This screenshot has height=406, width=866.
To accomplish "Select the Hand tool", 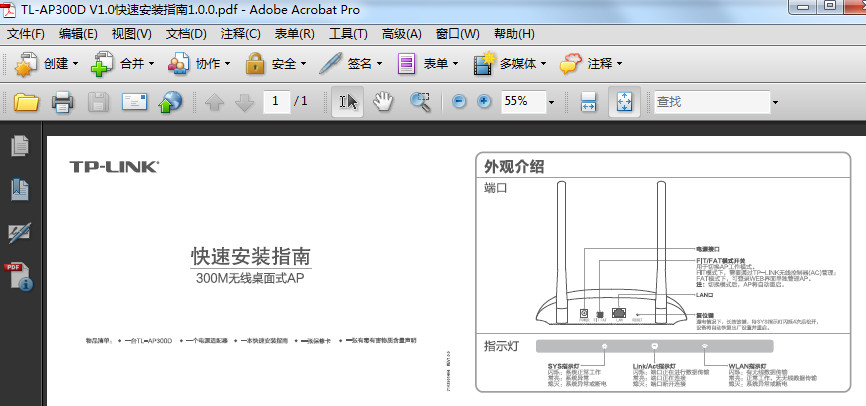I will click(x=382, y=102).
